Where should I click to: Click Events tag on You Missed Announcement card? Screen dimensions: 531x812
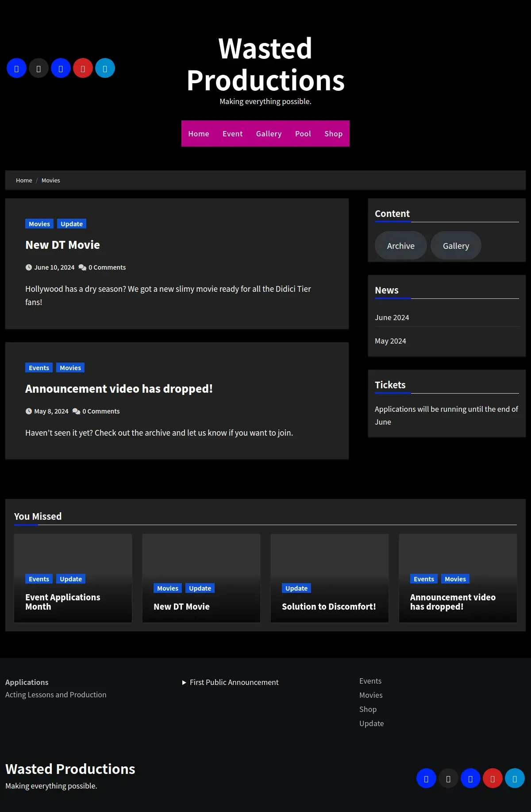(x=424, y=579)
